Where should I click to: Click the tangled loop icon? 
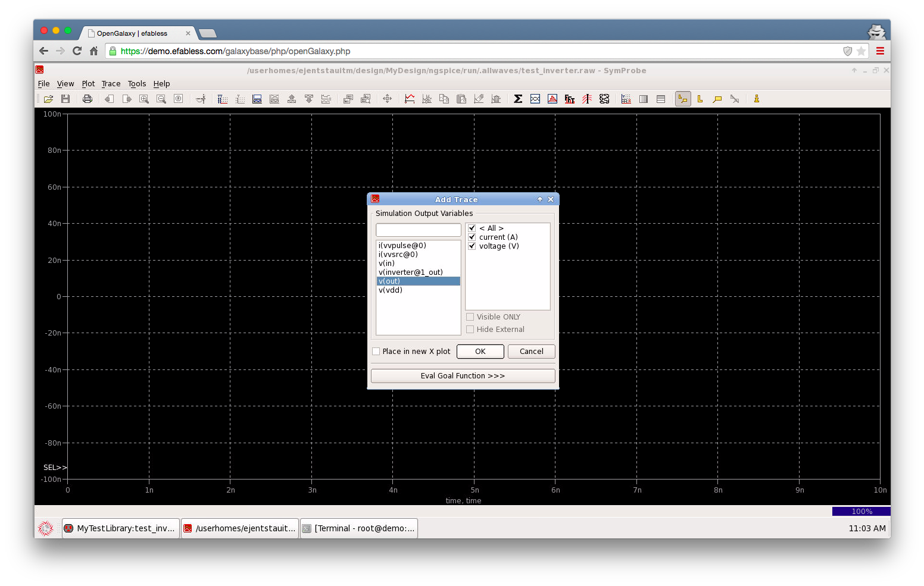[604, 99]
